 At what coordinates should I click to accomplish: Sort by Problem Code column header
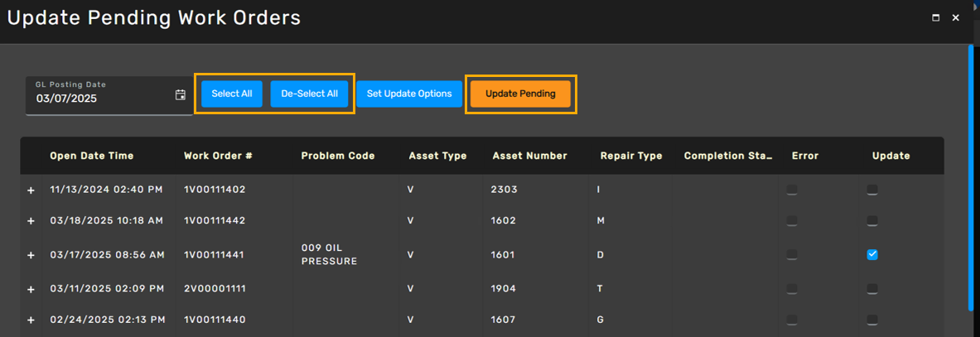[x=338, y=156]
